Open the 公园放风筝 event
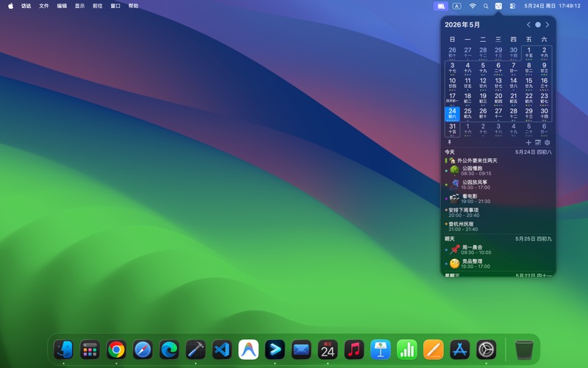 498,185
